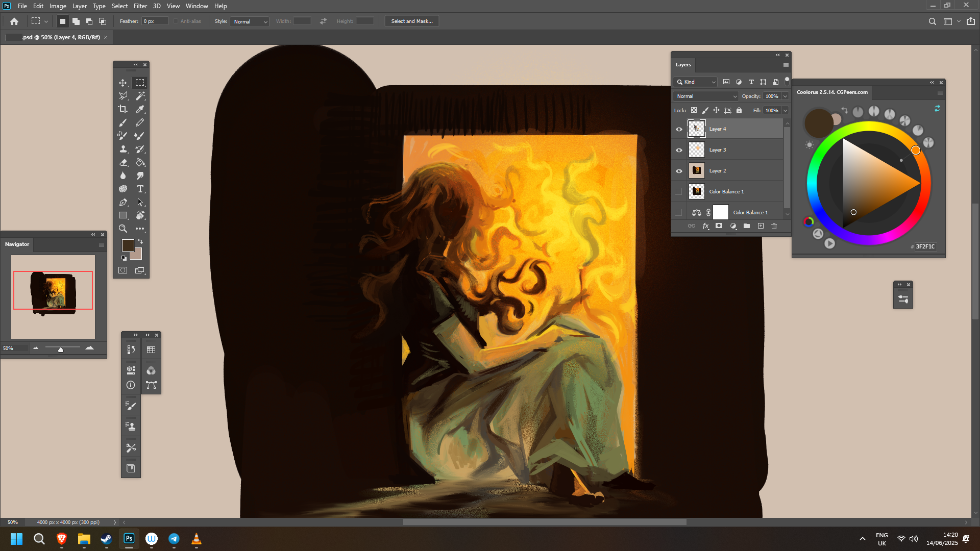Select the Path Selection arrow tool
Screen dimensions: 980x551
pos(140,202)
